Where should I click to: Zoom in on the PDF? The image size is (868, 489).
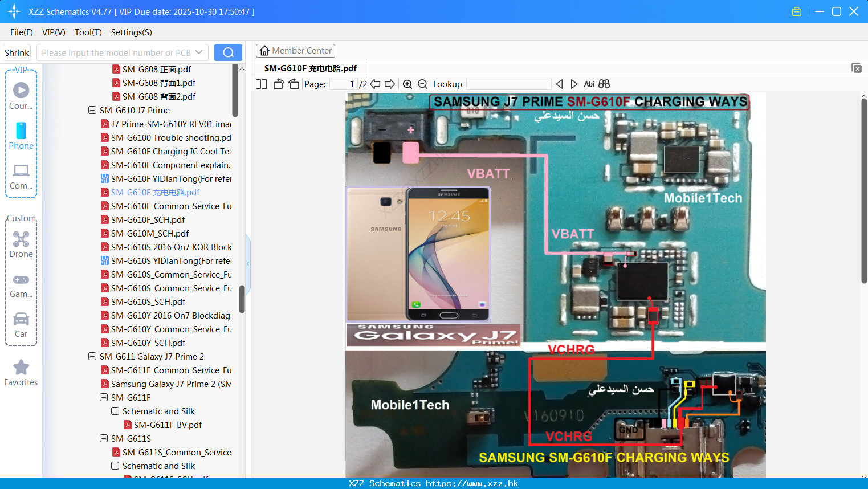[x=407, y=84]
